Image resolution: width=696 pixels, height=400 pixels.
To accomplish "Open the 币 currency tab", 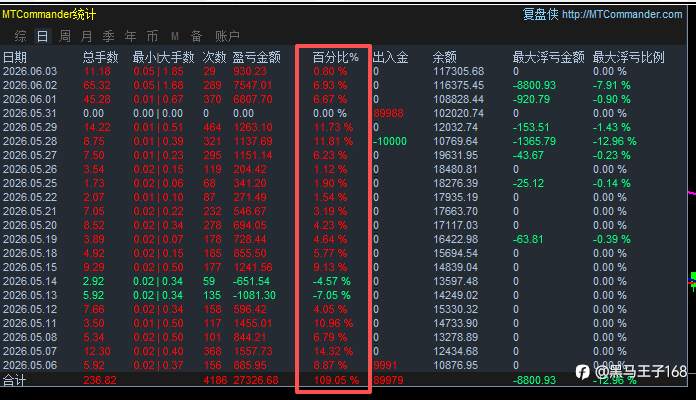I will (152, 36).
